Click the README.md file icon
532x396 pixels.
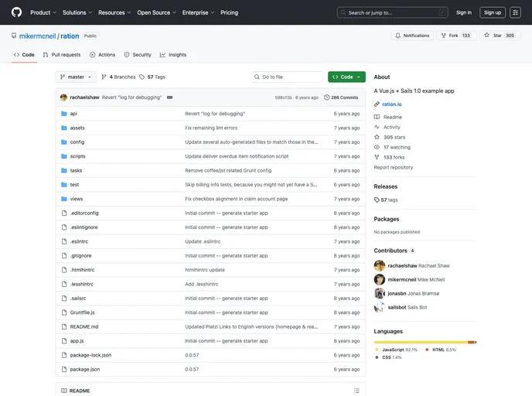point(63,326)
